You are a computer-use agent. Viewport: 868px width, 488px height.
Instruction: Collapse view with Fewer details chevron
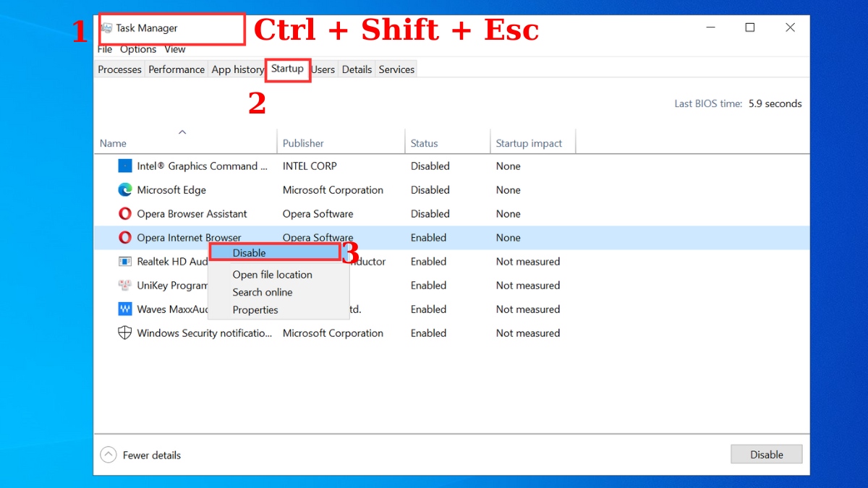point(109,455)
